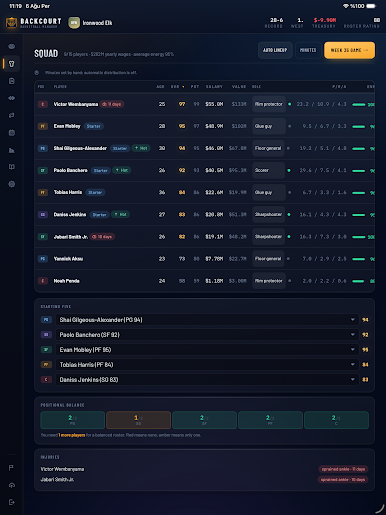Click the Ironwood Elk team badge
Image resolution: width=386 pixels, height=515 pixels.
tap(74, 23)
